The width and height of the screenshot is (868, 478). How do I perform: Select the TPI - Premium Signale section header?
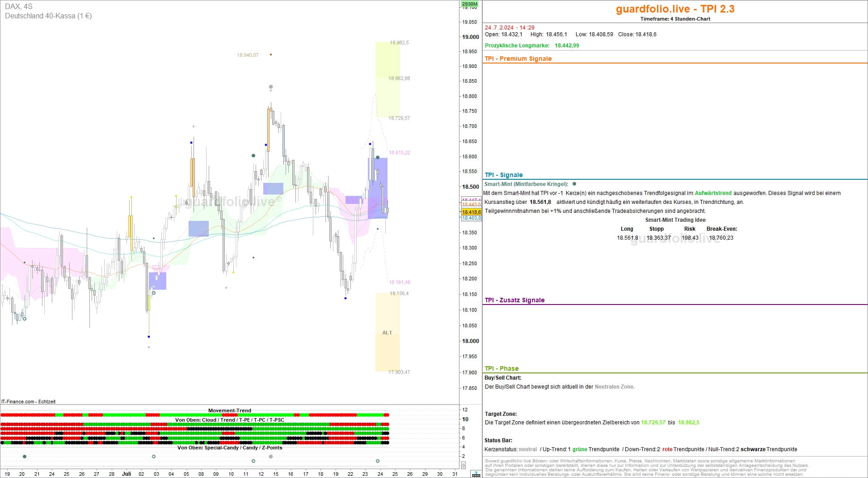(518, 59)
